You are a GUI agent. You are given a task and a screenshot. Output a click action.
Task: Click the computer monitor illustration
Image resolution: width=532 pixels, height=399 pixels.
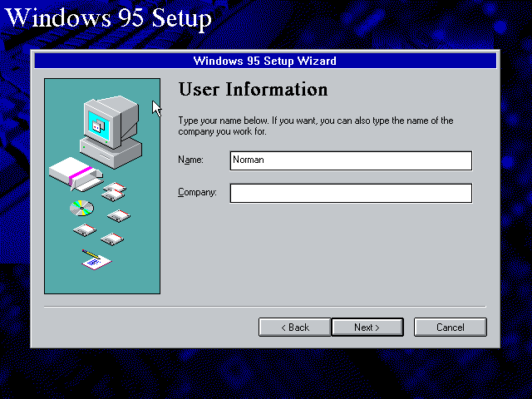[111, 121]
